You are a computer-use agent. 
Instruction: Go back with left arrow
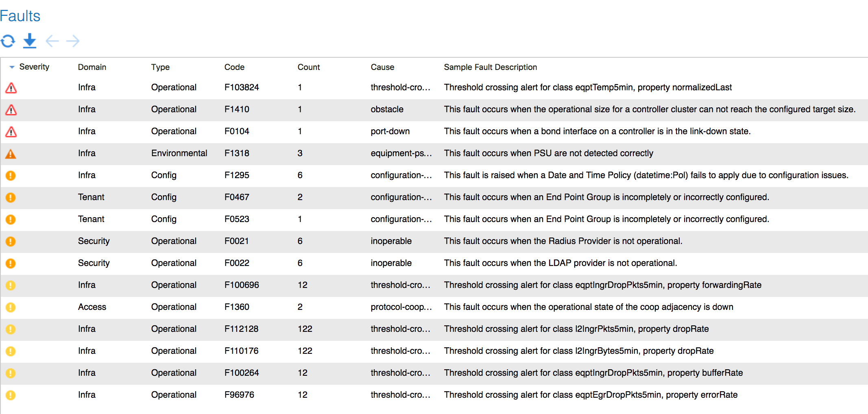click(52, 41)
